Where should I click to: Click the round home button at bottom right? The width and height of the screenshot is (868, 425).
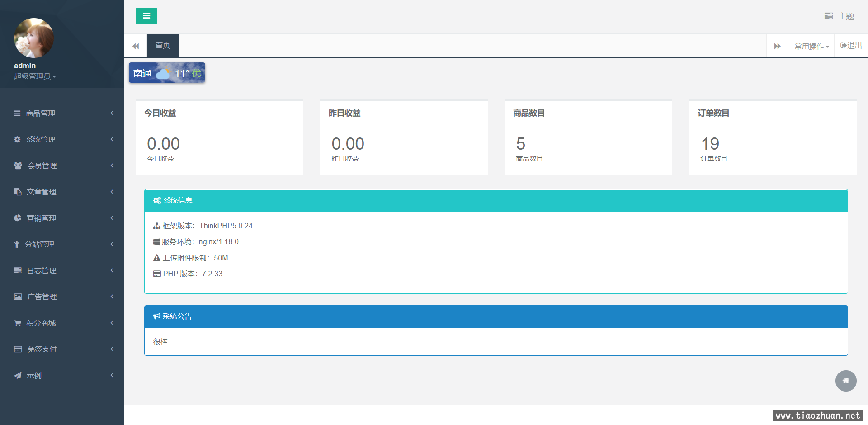(x=846, y=381)
